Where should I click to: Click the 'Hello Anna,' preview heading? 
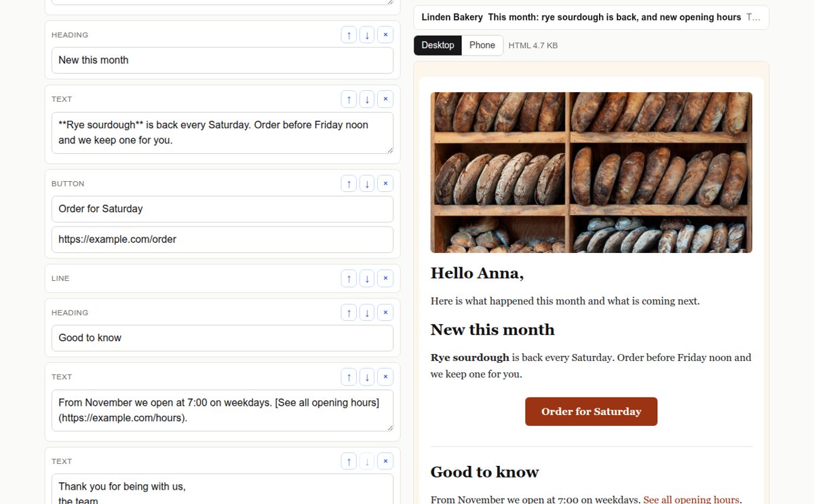[x=477, y=273]
